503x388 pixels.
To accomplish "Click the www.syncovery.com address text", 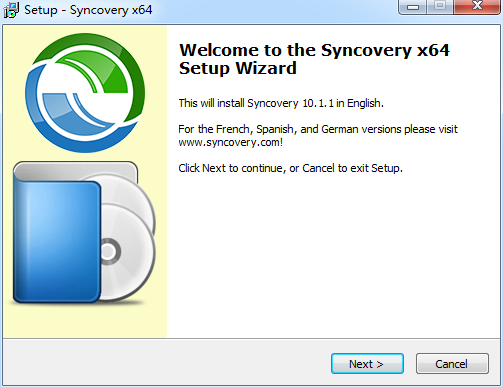I will pyautogui.click(x=231, y=142).
